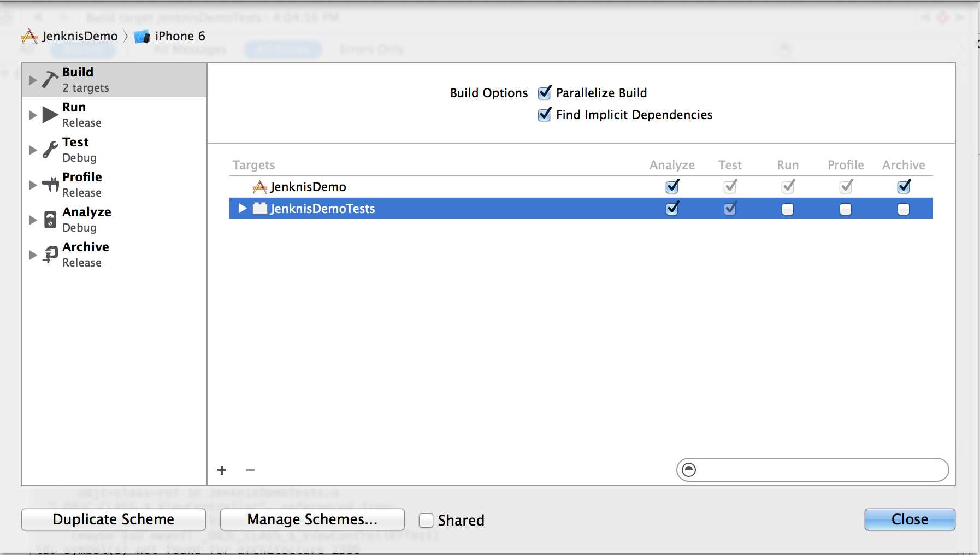This screenshot has width=980, height=555.
Task: Click the Build Options label
Action: (x=489, y=93)
